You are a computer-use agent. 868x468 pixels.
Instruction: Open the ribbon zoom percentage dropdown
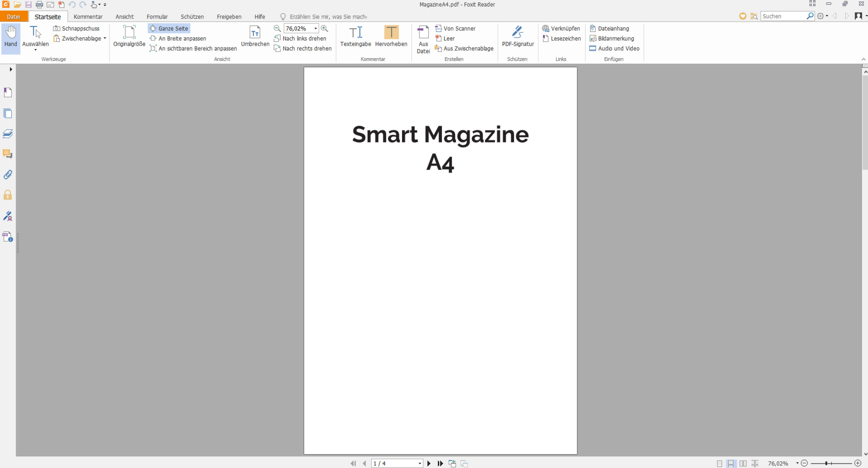click(315, 28)
